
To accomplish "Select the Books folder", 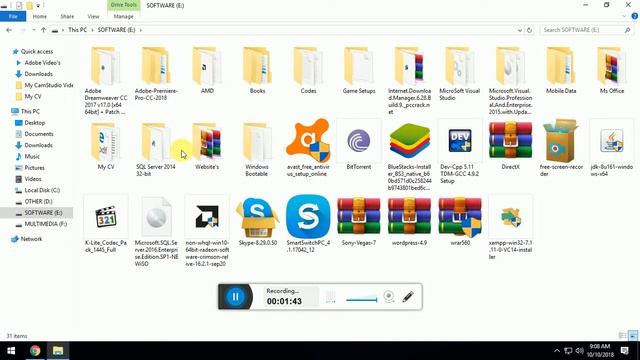I will pyautogui.click(x=258, y=70).
